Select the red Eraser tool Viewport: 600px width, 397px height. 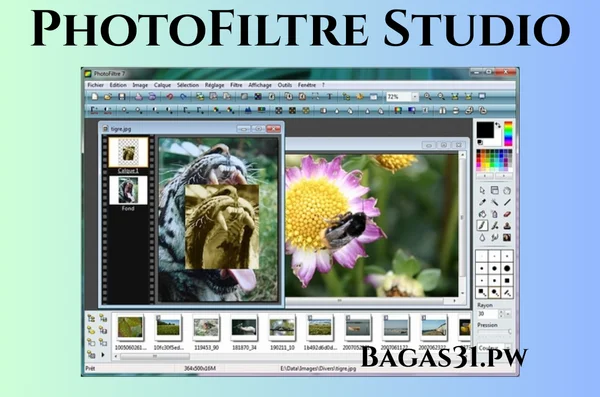tap(507, 214)
